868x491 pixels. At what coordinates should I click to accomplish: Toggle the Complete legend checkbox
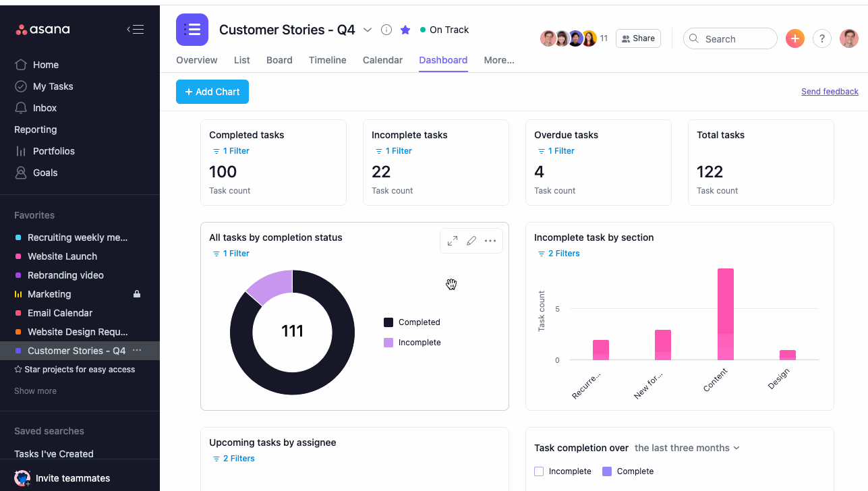tap(606, 471)
